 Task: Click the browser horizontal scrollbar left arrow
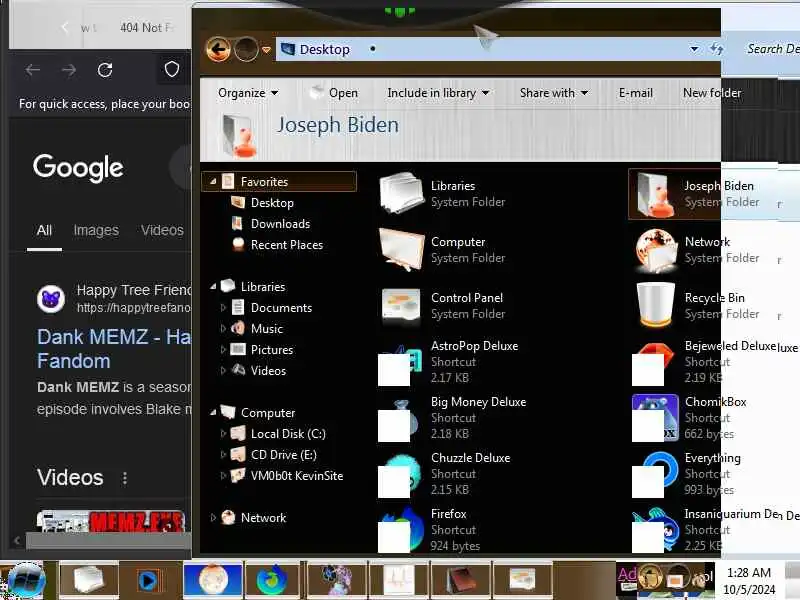click(17, 540)
